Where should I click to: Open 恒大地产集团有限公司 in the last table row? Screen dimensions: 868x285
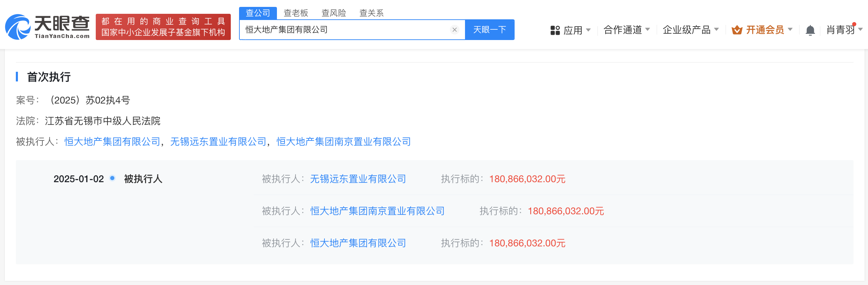click(x=358, y=243)
